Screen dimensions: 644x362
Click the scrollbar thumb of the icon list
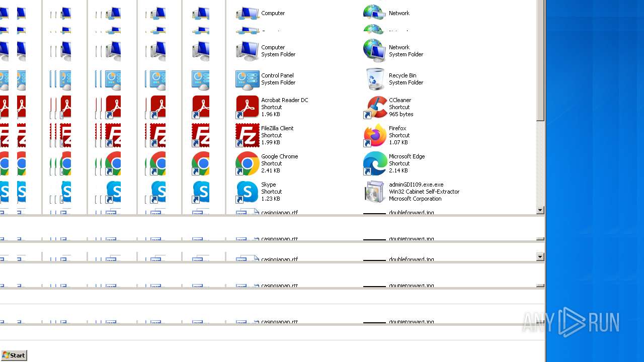[x=540, y=60]
